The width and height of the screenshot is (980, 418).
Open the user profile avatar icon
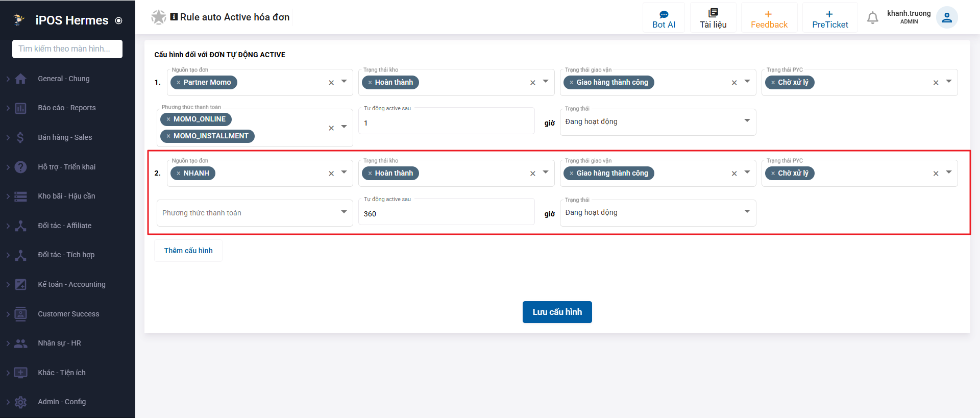[x=947, y=18]
